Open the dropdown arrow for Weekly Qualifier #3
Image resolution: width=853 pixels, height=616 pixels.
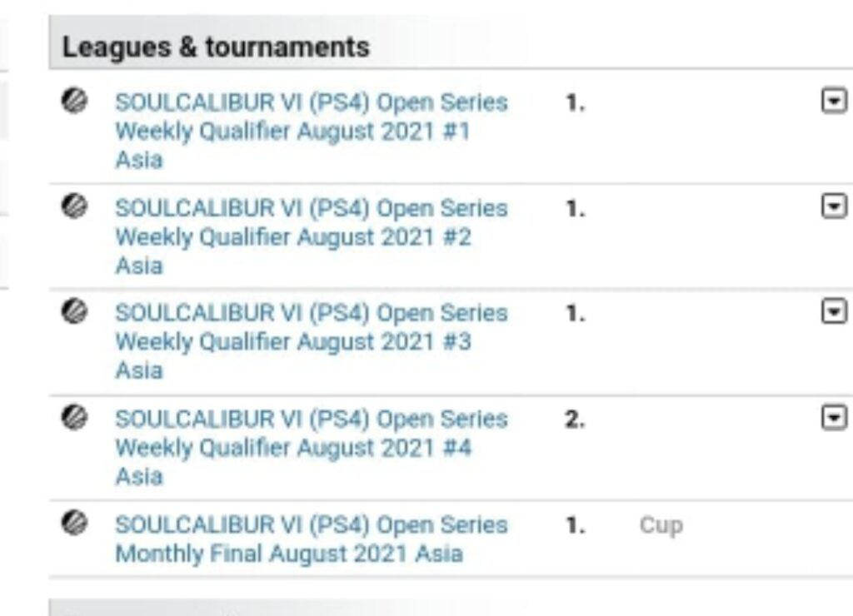(x=834, y=312)
